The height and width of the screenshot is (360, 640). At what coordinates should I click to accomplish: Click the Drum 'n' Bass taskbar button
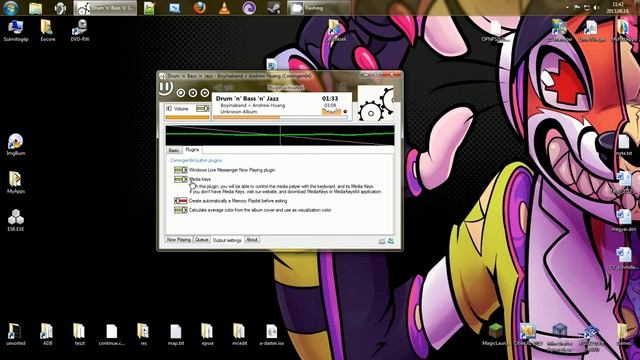[105, 8]
